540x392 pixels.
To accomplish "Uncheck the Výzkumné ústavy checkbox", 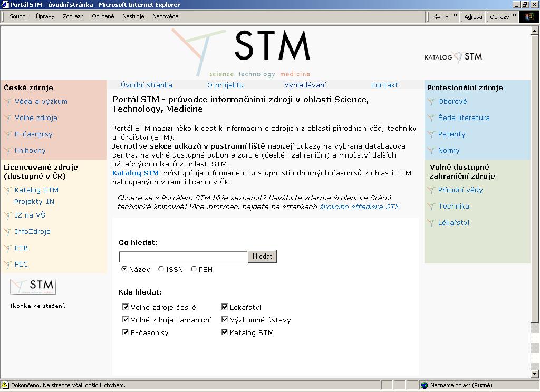I will pos(225,319).
